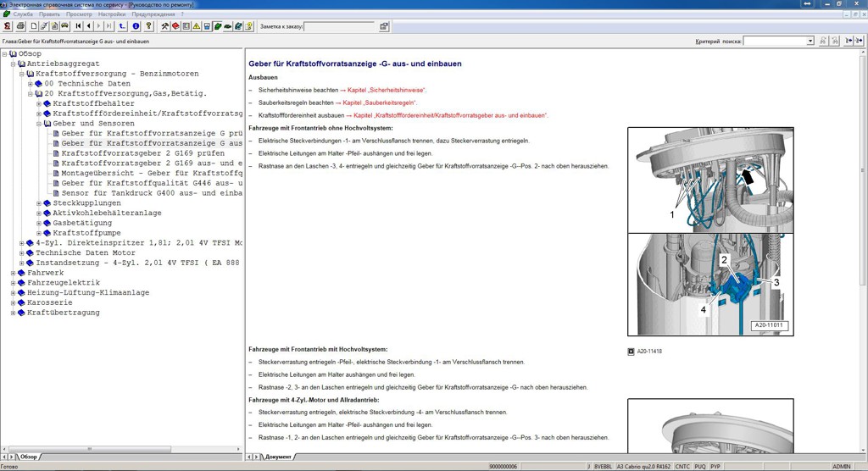Viewport: 868px width, 471px height.
Task: Collapse the Geber und Sensoren node
Action: tap(39, 124)
